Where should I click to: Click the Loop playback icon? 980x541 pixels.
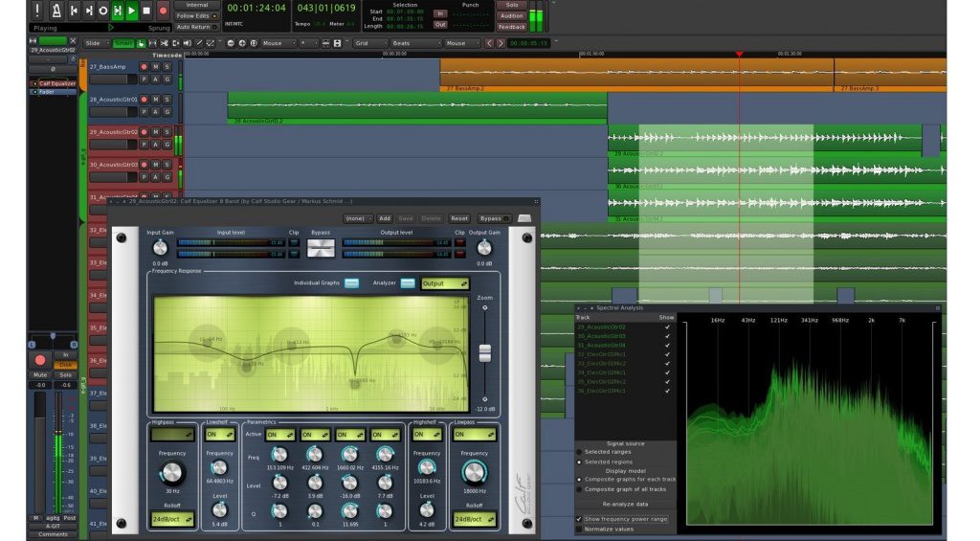tap(103, 11)
